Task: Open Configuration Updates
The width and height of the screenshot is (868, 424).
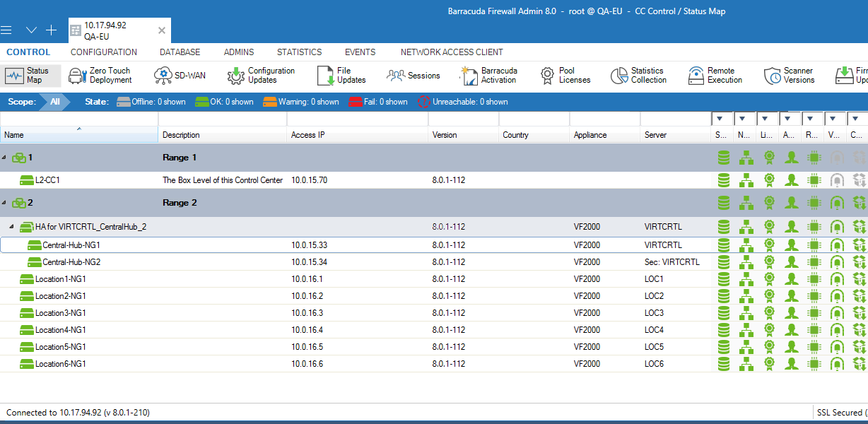Action: coord(262,76)
